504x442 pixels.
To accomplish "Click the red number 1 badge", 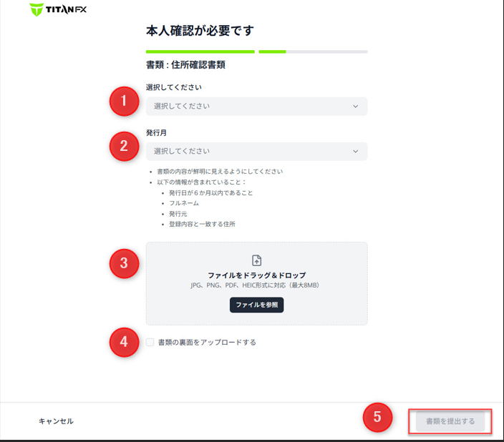I will click(x=124, y=101).
